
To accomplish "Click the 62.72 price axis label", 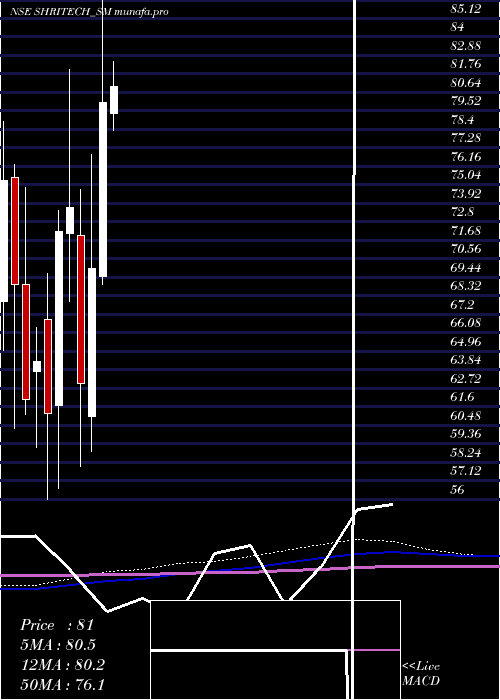I will pos(465,379).
